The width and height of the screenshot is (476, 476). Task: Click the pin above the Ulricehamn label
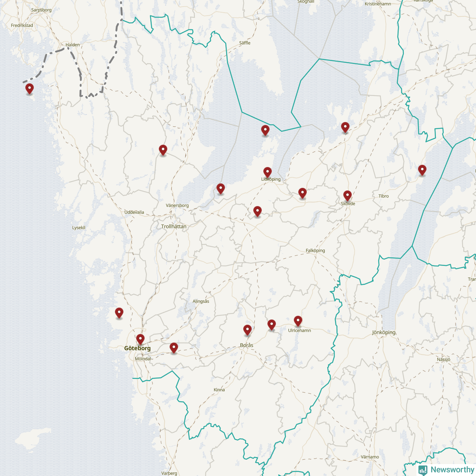[298, 321]
